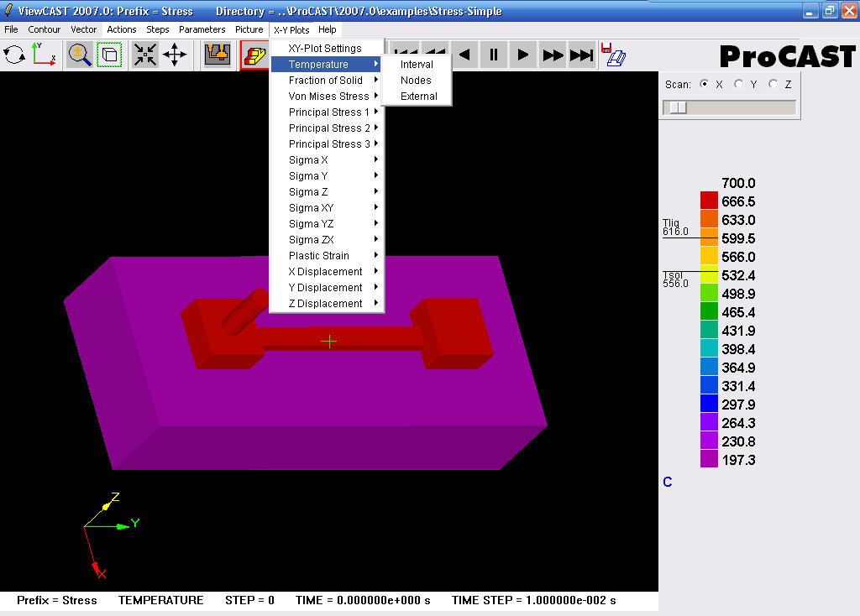Expand the Sigma Z submenu
Screen dimensions: 860x616
click(x=327, y=191)
